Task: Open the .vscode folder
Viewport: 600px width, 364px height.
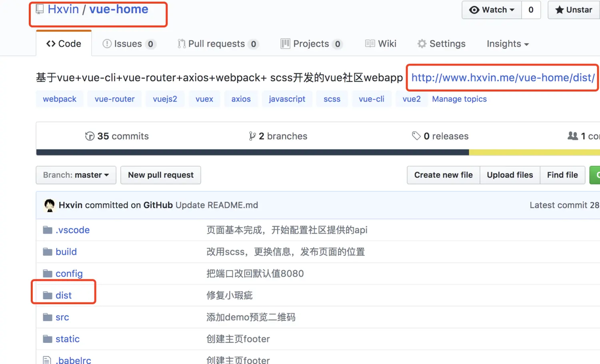Action: tap(72, 230)
